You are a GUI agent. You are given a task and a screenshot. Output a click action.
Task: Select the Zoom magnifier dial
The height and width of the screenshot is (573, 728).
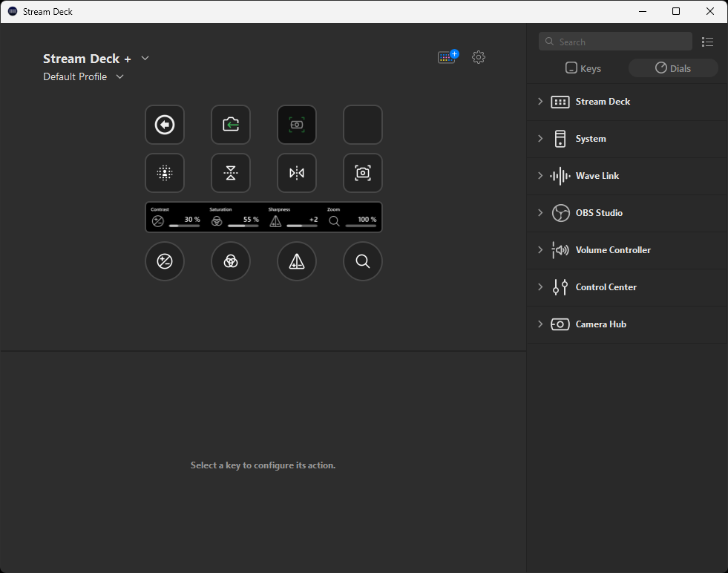(x=363, y=261)
